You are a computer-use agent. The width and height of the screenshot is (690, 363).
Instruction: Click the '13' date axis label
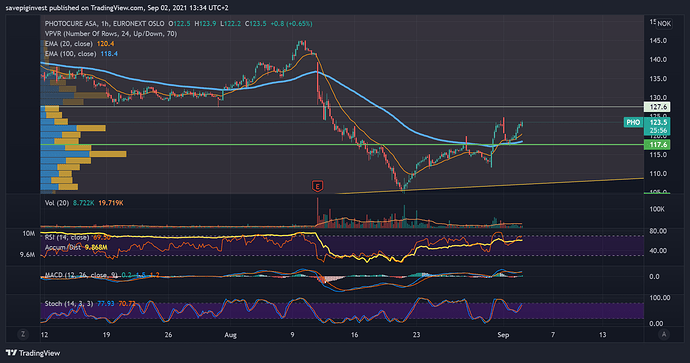602,335
